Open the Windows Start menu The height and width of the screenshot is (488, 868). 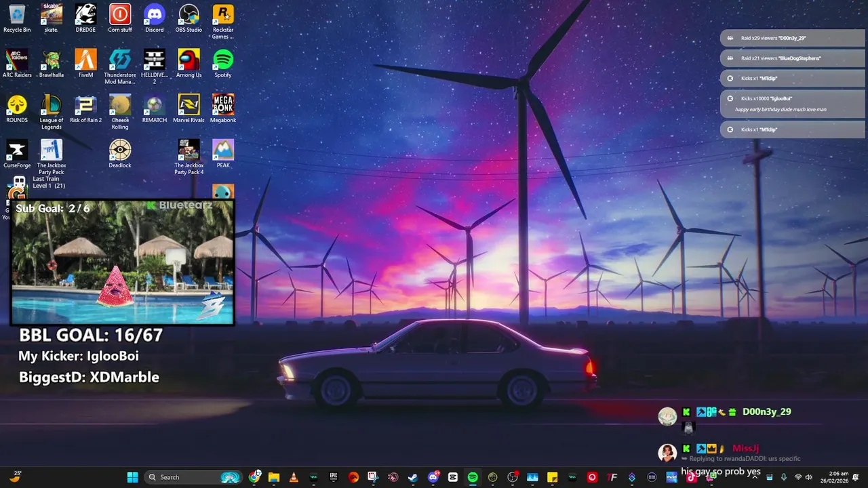coord(132,477)
